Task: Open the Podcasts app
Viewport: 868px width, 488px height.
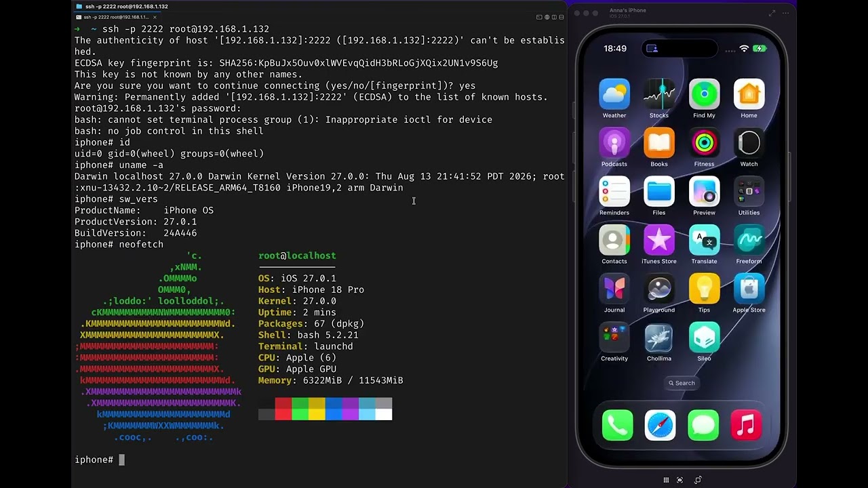Action: (x=614, y=143)
